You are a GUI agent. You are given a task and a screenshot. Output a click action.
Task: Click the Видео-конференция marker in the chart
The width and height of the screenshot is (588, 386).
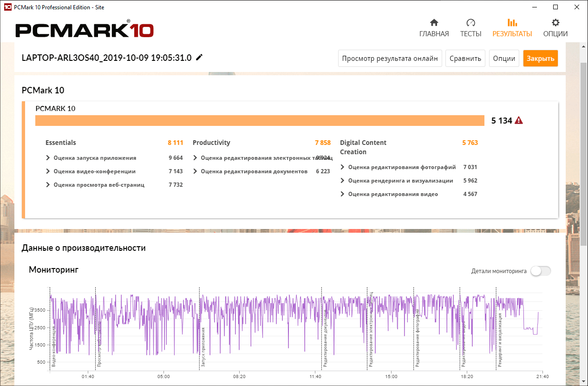click(54, 346)
